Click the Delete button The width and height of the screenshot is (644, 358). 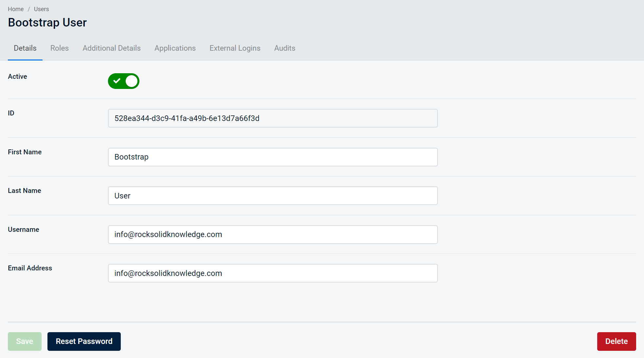[617, 341]
